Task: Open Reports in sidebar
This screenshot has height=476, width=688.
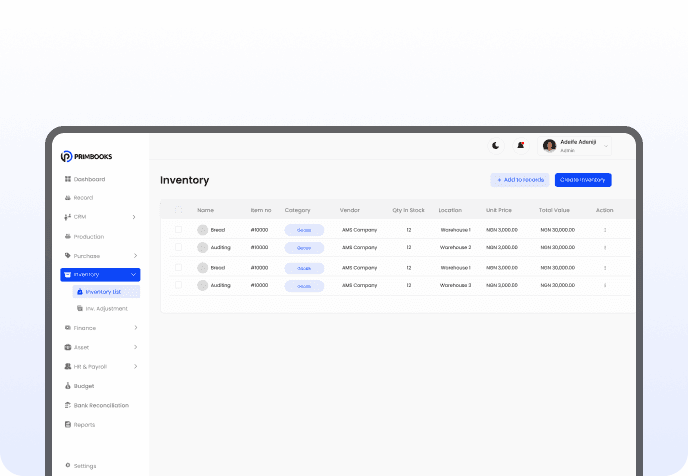Action: pos(80,425)
